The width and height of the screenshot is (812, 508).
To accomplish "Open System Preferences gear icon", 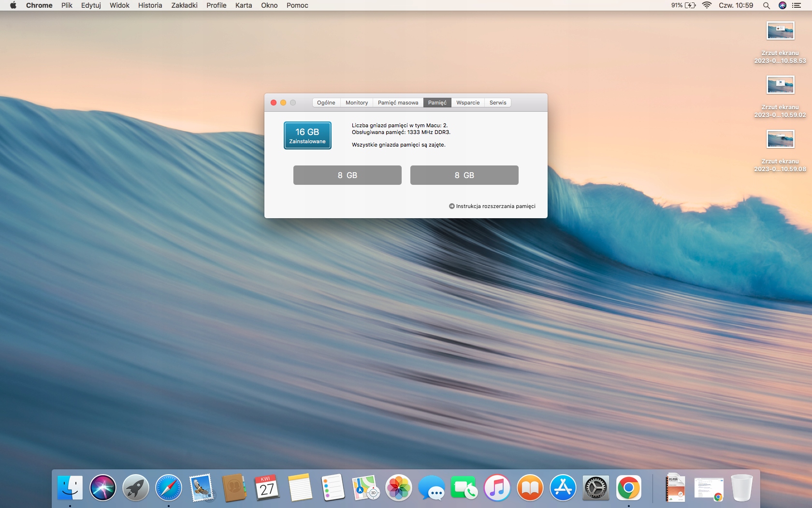I will [x=596, y=488].
